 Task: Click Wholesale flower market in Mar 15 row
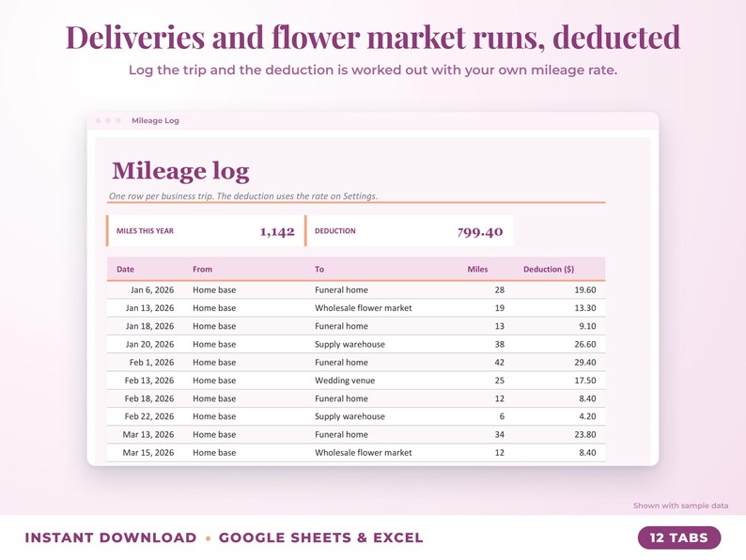click(363, 453)
